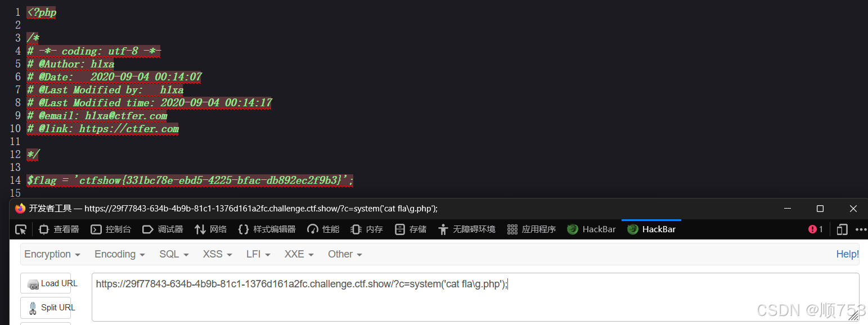868x325 pixels.
Task: Open the HackBar Help! link
Action: pyautogui.click(x=847, y=254)
